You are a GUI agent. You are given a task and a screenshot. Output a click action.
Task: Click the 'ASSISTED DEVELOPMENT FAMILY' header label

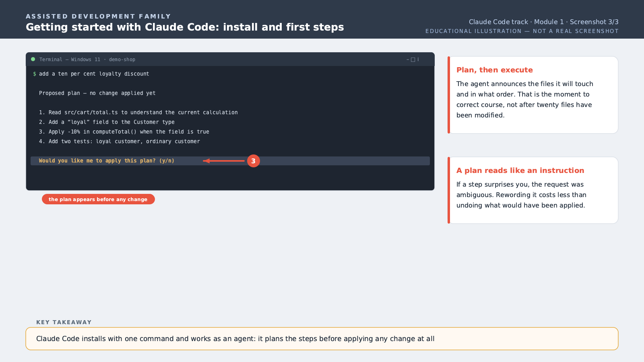pyautogui.click(x=99, y=16)
